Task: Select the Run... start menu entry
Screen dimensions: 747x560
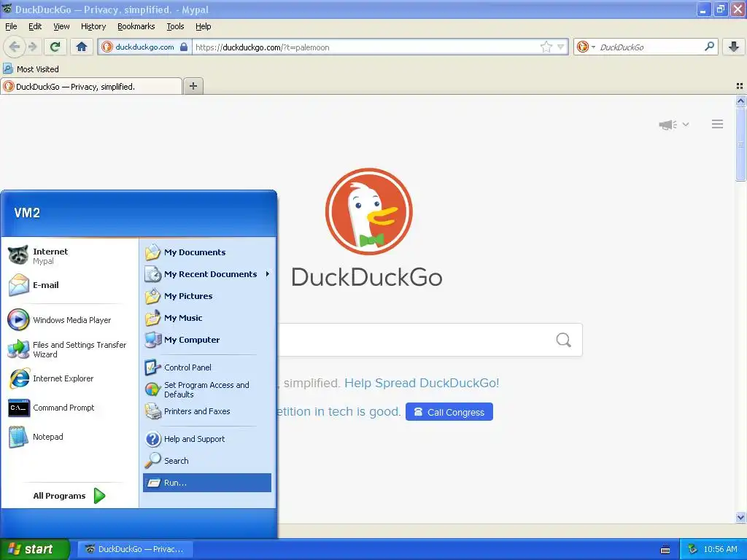Action: coord(207,483)
